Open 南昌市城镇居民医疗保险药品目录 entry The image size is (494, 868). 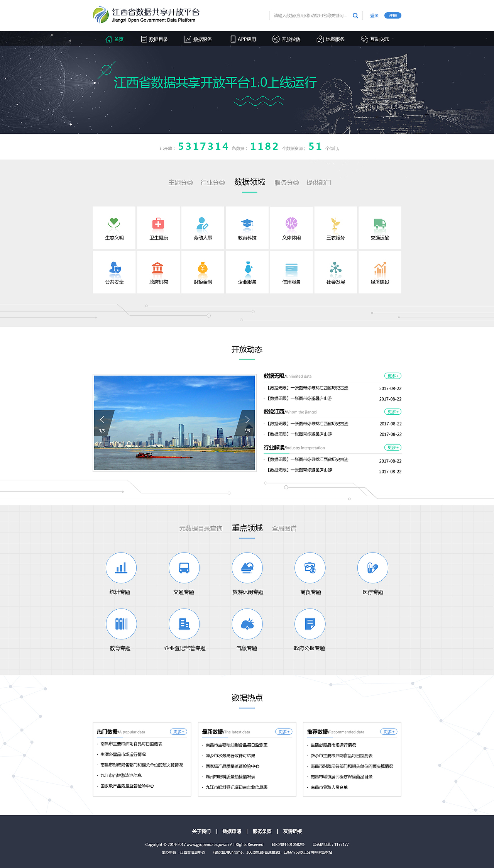click(x=342, y=777)
